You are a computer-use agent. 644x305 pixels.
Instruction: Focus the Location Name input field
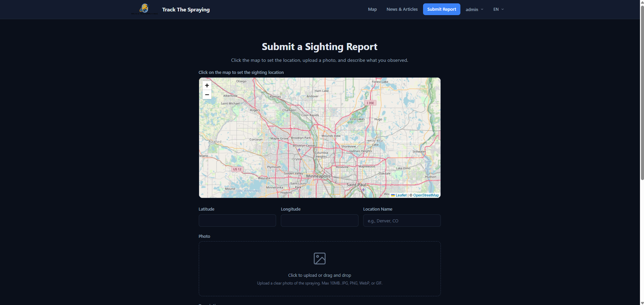pos(402,221)
